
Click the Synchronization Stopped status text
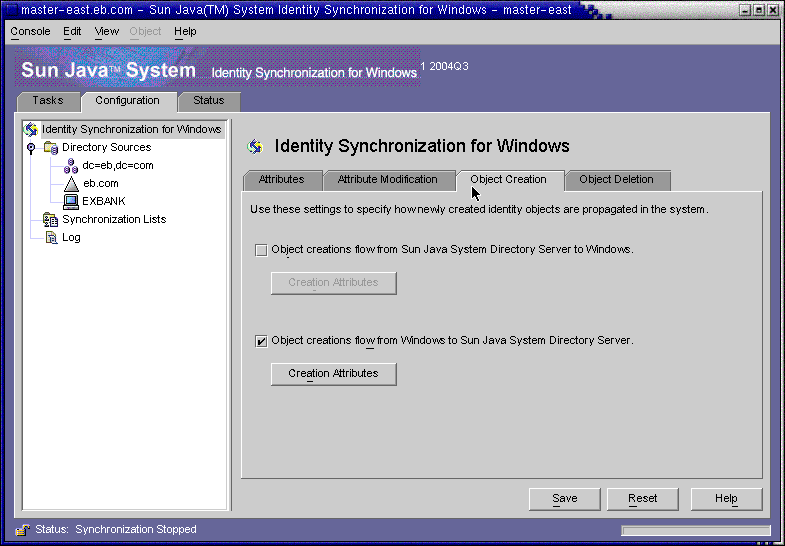tap(136, 529)
